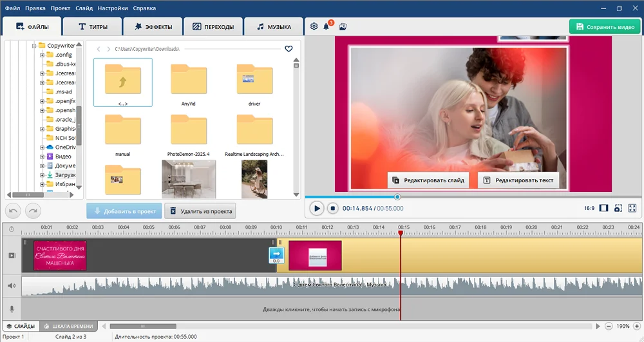The width and height of the screenshot is (644, 342).
Task: Toggle the split preview layout icon
Action: pyautogui.click(x=603, y=208)
